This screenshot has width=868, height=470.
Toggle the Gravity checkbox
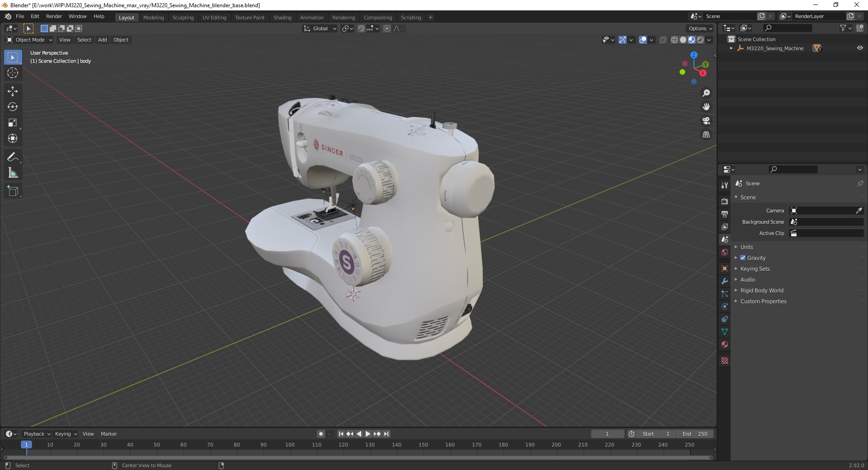point(743,258)
